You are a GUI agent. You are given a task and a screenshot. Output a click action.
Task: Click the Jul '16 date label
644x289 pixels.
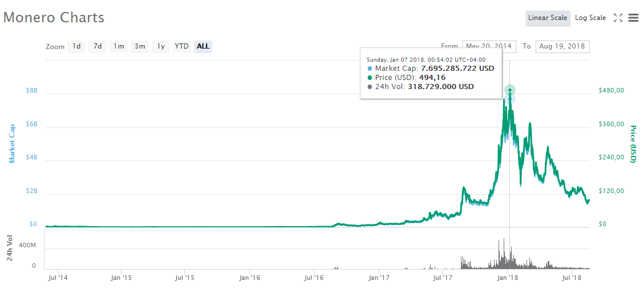[314, 278]
